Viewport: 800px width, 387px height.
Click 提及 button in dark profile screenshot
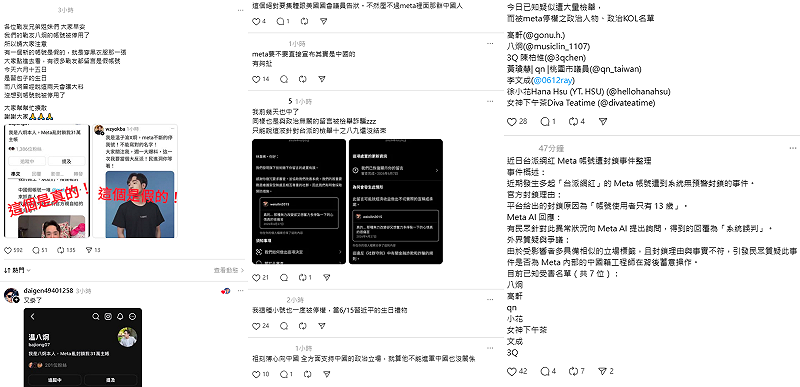(x=111, y=380)
